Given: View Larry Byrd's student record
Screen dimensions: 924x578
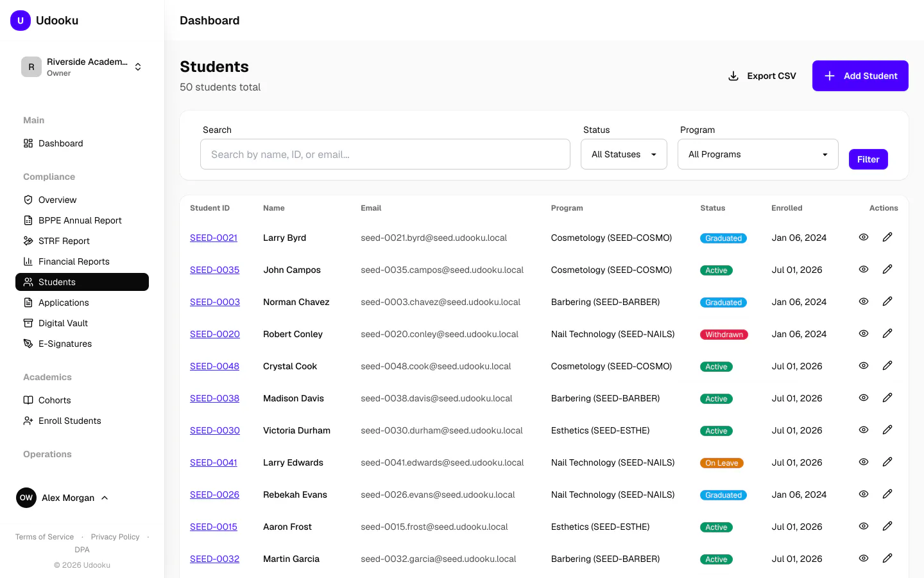Looking at the screenshot, I should [x=864, y=237].
